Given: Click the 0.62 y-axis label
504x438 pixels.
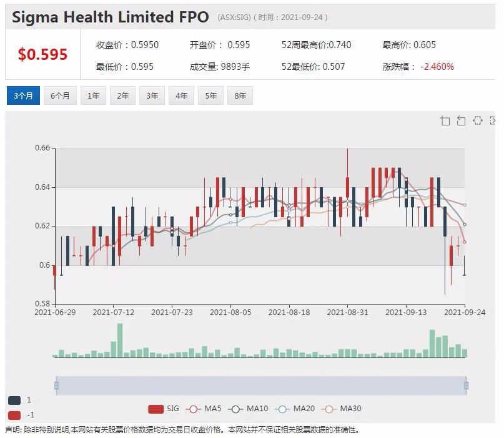Looking at the screenshot, I should pyautogui.click(x=42, y=226).
